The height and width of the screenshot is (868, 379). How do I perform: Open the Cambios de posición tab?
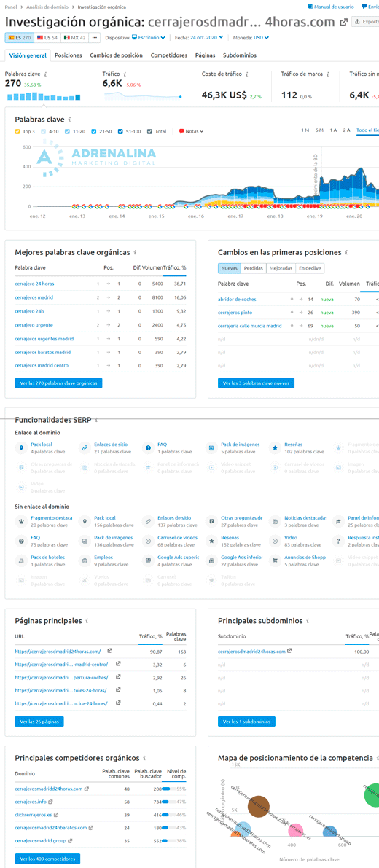coord(116,55)
